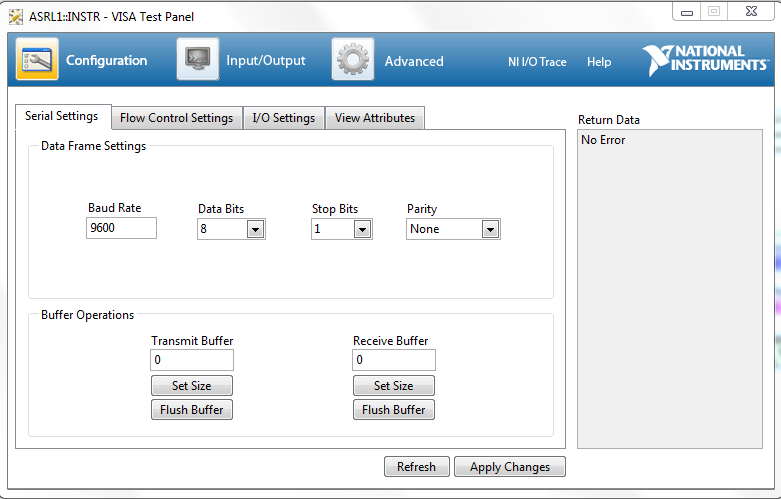The image size is (781, 499).
Task: Open the Input/Output monitor icon
Action: tap(198, 59)
